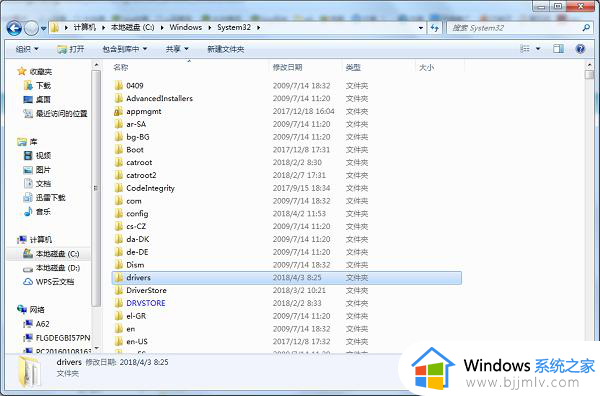Click the large drivers folder thumbnail in details pane
Image resolution: width=600 pixels, height=396 pixels.
[x=30, y=371]
